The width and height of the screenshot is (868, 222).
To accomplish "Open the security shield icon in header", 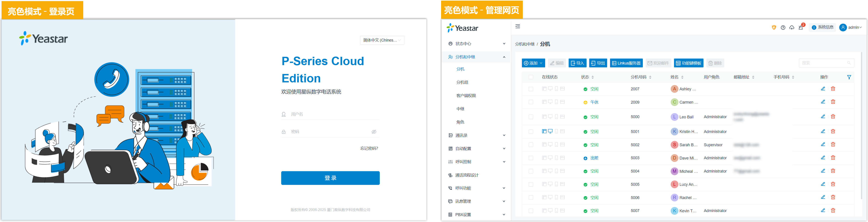I will (774, 28).
